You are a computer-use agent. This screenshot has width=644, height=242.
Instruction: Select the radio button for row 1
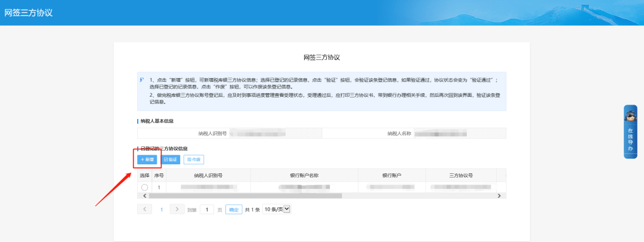click(144, 188)
